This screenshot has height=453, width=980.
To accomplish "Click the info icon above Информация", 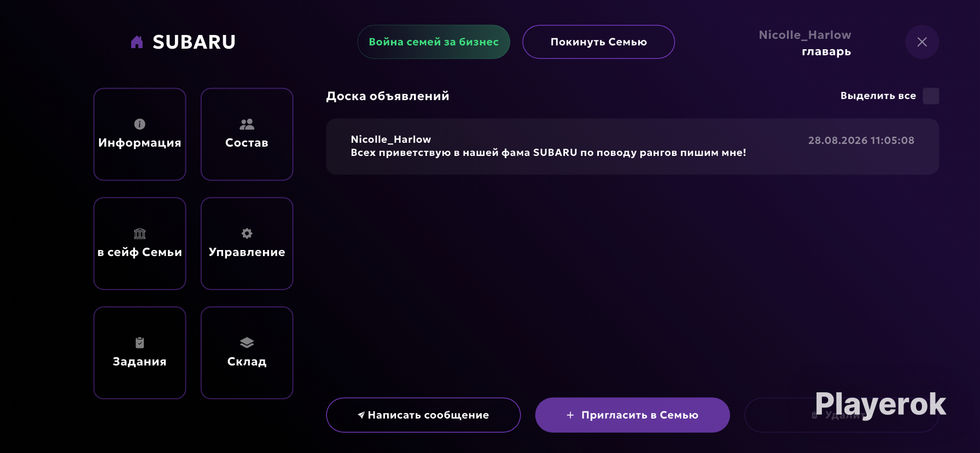I will click(139, 124).
